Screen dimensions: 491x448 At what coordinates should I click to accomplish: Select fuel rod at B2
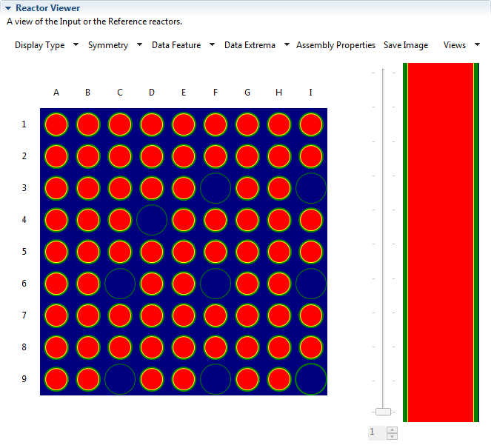click(x=88, y=156)
